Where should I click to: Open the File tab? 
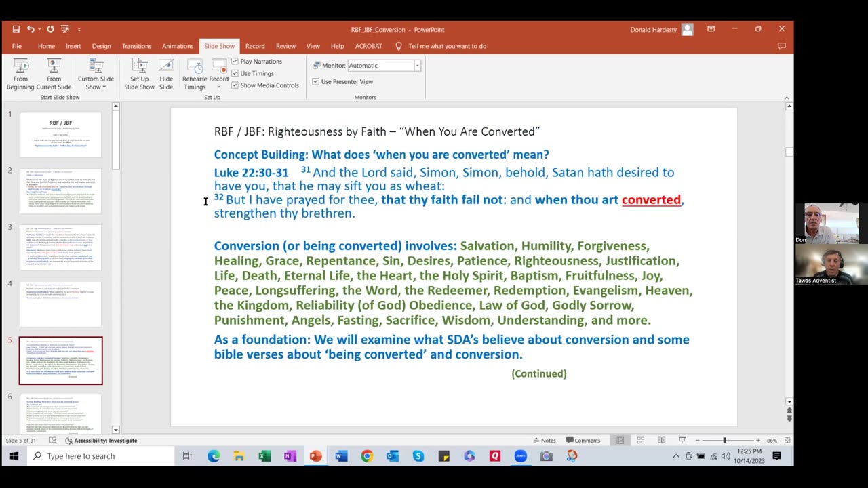coord(17,46)
